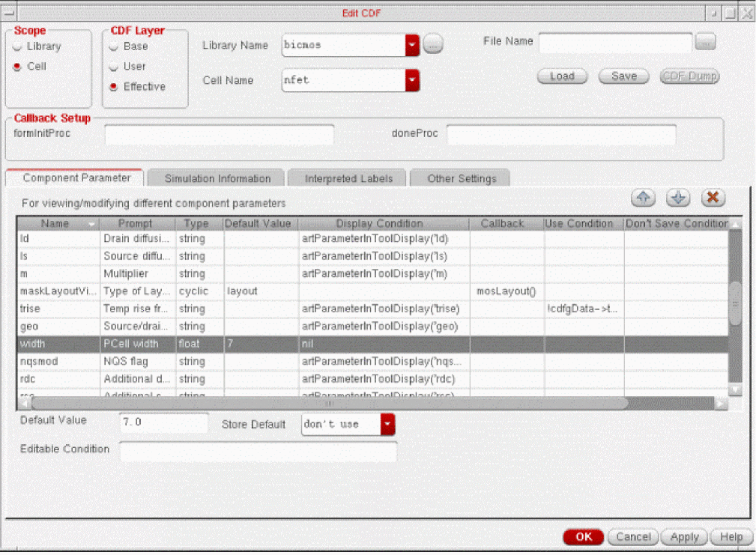Click the window menu icon in title bar
The height and width of the screenshot is (555, 756).
point(10,13)
